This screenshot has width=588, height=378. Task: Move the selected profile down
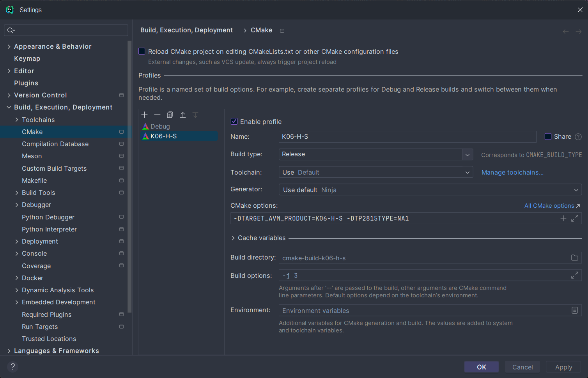click(195, 115)
